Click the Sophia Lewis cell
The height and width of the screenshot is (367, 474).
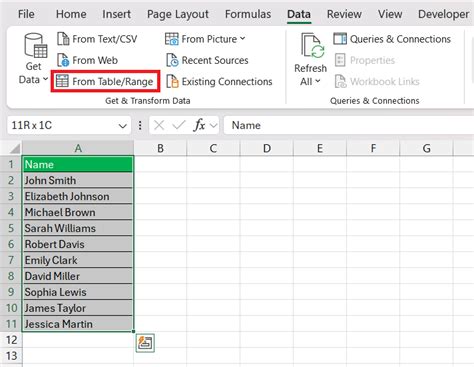(78, 292)
